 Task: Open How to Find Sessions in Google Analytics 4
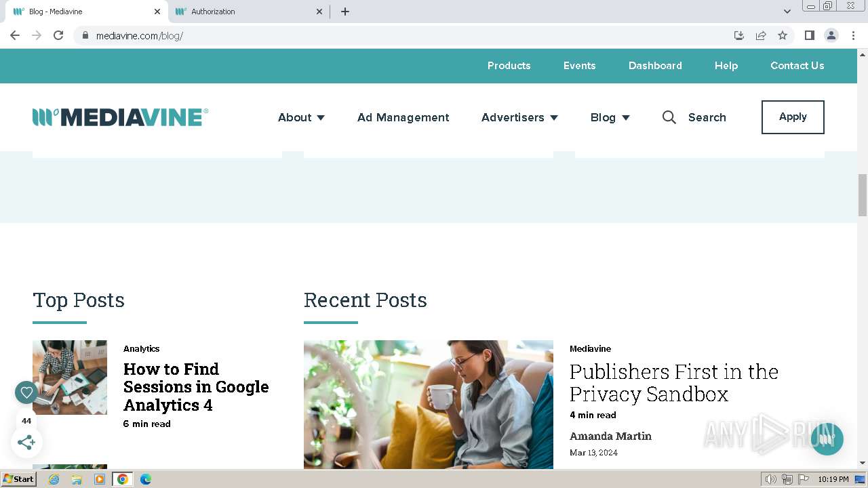pyautogui.click(x=196, y=387)
